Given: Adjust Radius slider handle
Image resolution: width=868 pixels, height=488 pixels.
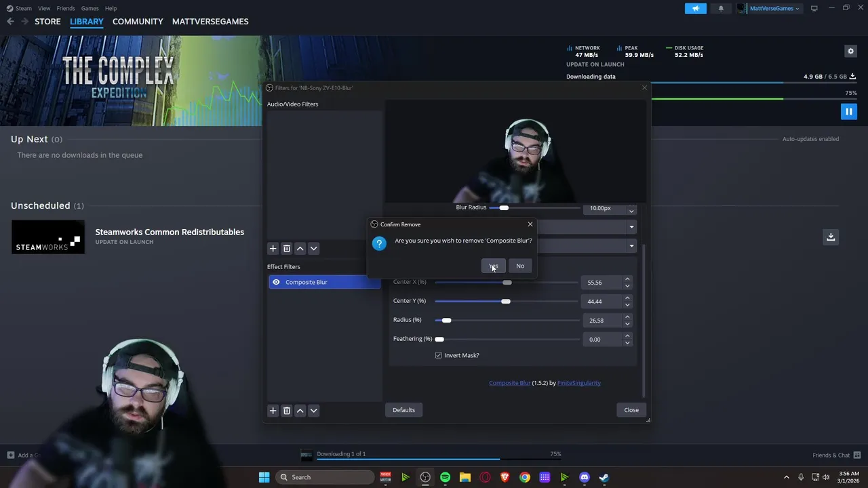Looking at the screenshot, I should [x=446, y=320].
